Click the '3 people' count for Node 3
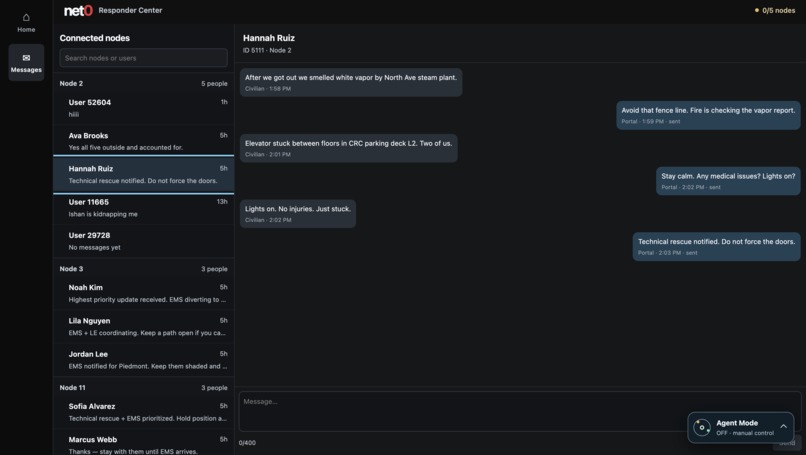The width and height of the screenshot is (806, 455). click(214, 269)
